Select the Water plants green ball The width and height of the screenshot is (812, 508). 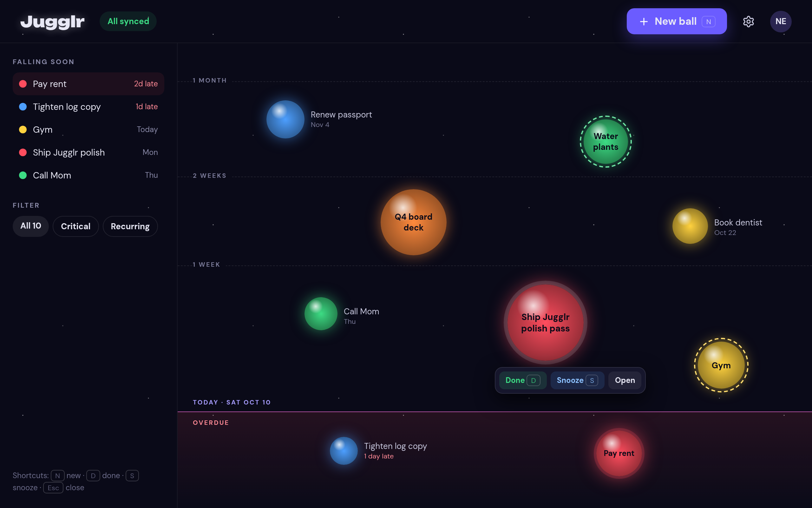click(x=606, y=142)
